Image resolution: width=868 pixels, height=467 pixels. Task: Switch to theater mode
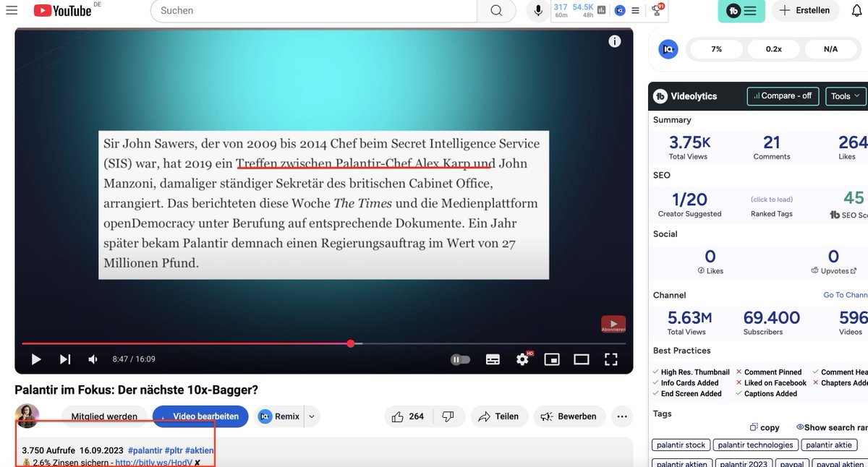(582, 359)
